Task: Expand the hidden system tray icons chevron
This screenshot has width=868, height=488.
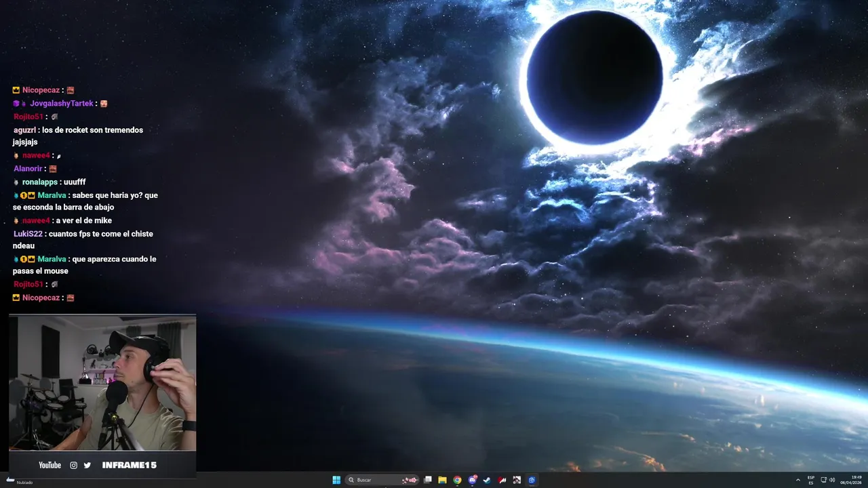Action: 797,480
